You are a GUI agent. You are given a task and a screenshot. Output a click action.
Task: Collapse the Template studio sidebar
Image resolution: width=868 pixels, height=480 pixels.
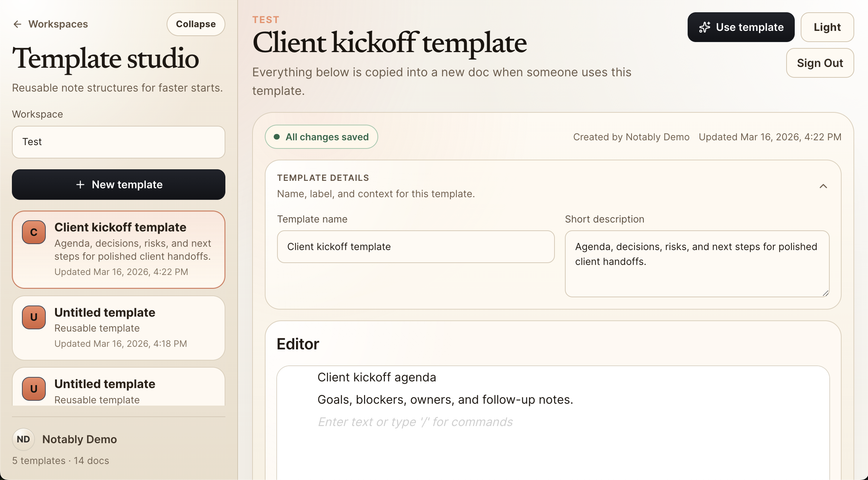[196, 24]
